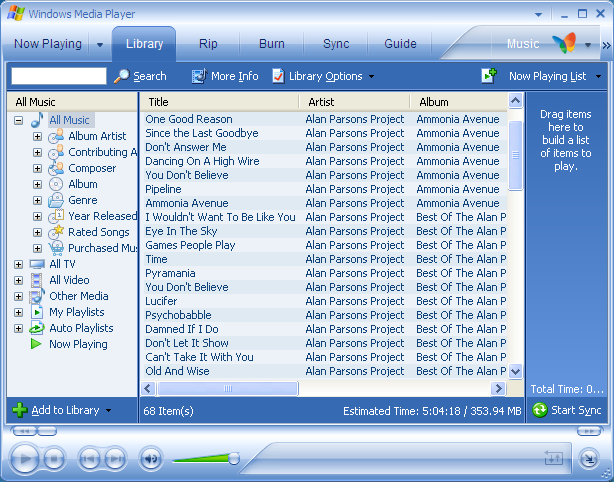Image resolution: width=614 pixels, height=482 pixels.
Task: Open the Now Playing tab
Action: [48, 43]
